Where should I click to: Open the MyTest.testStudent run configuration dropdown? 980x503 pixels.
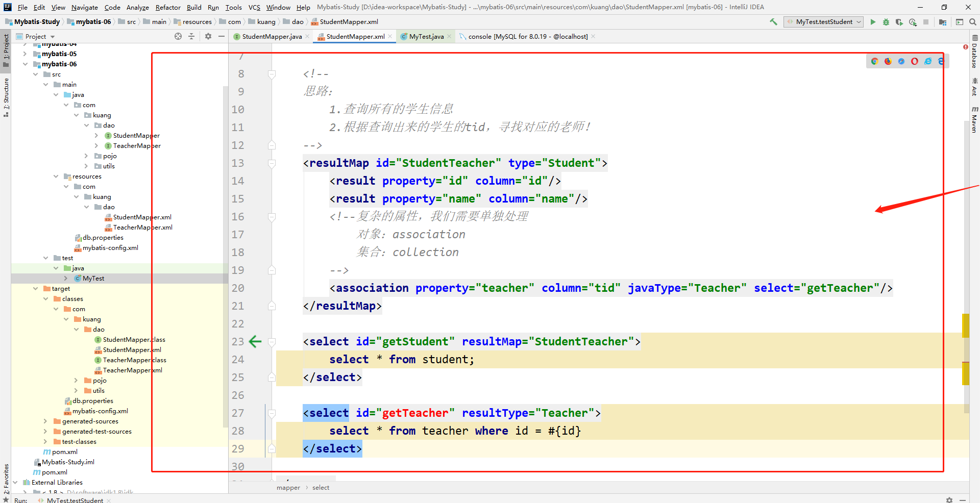[x=823, y=22]
